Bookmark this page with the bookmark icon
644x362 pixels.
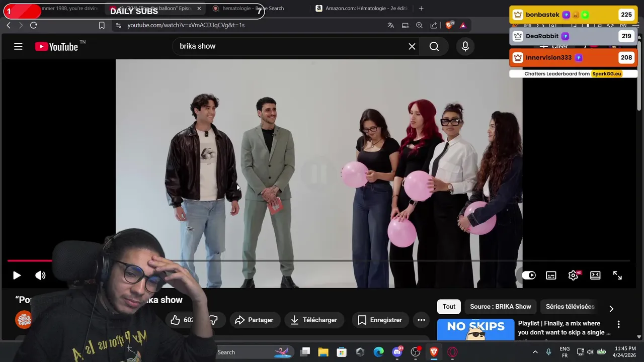pos(102,25)
